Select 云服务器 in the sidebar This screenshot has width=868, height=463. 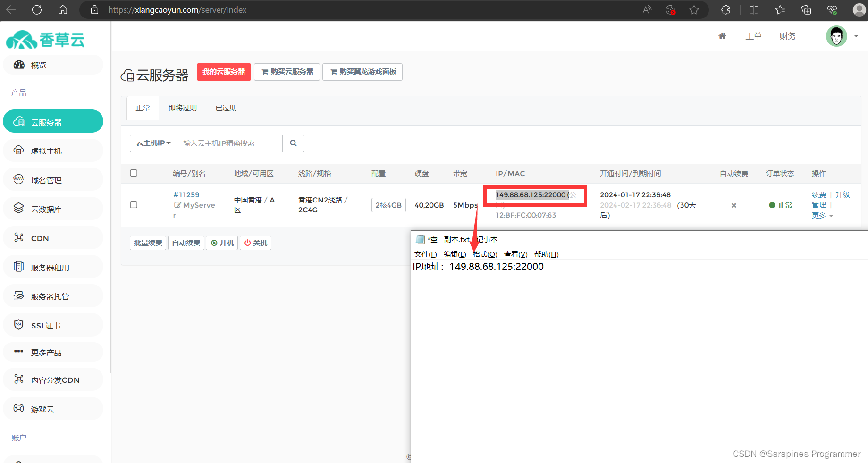click(x=53, y=122)
